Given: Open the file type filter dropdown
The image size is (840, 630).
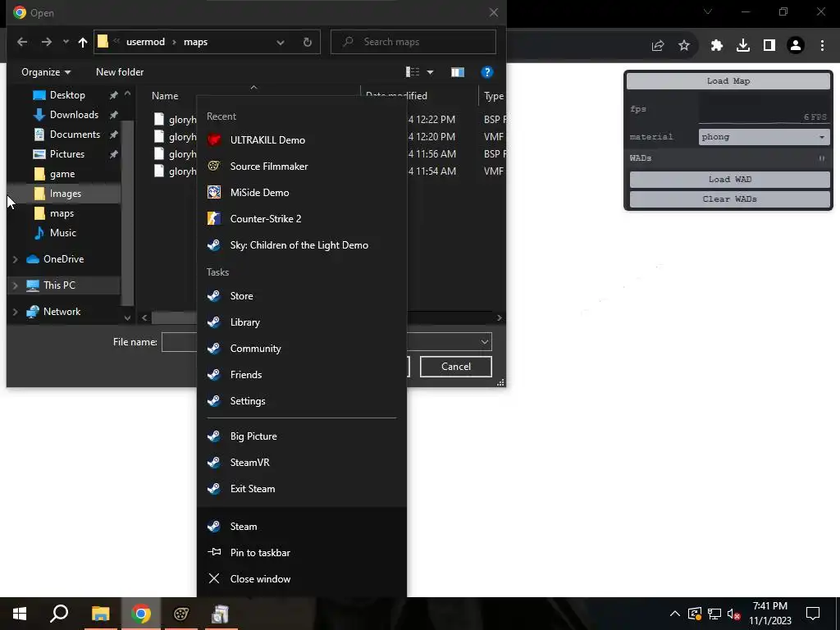Looking at the screenshot, I should [484, 342].
